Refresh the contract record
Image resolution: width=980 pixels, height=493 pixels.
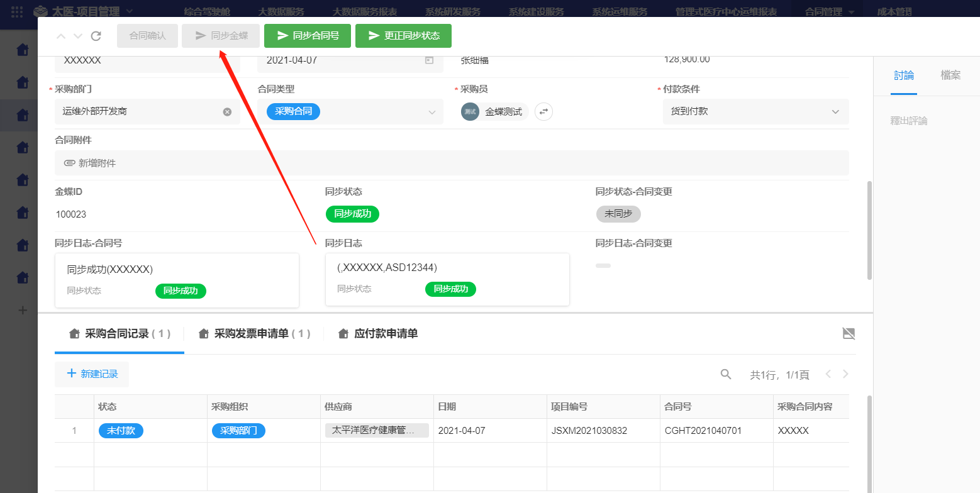coord(96,36)
